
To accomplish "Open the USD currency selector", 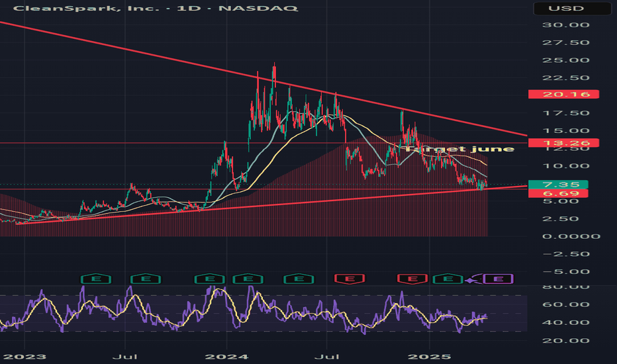I will (572, 8).
